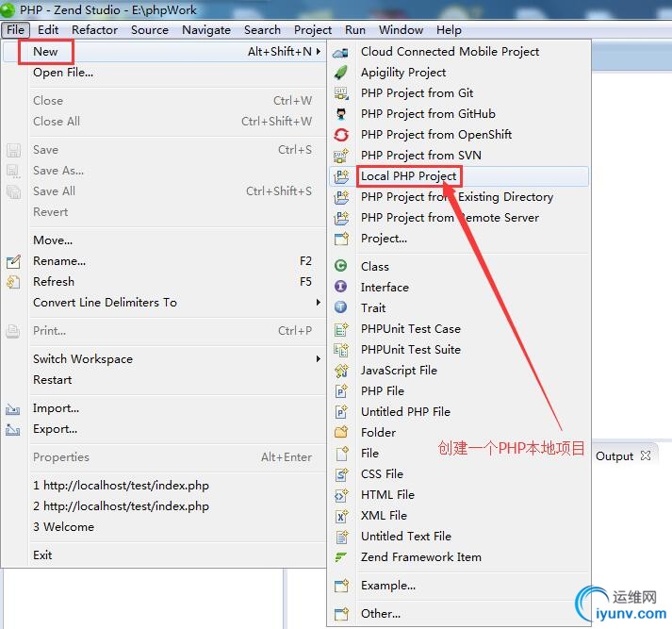Choose Restart in File menu
672x629 pixels.
pyautogui.click(x=164, y=380)
